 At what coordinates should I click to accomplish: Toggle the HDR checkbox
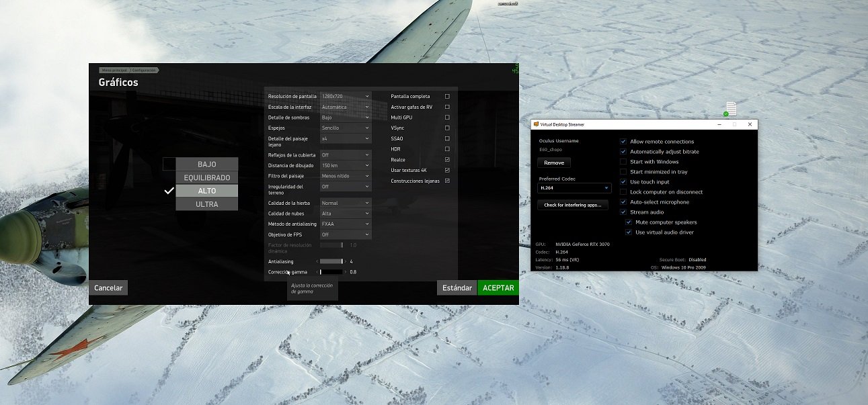click(447, 149)
